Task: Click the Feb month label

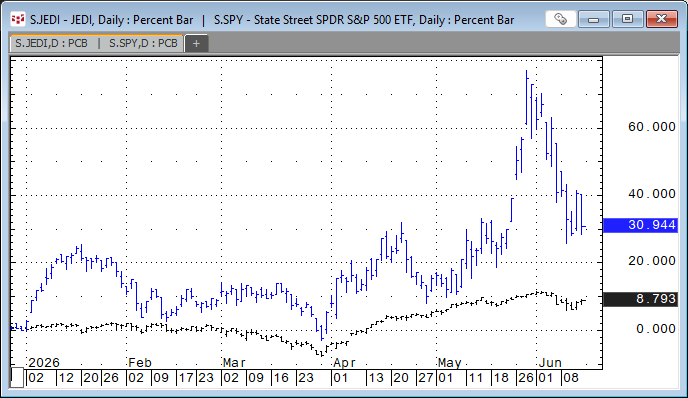Action: (x=140, y=363)
